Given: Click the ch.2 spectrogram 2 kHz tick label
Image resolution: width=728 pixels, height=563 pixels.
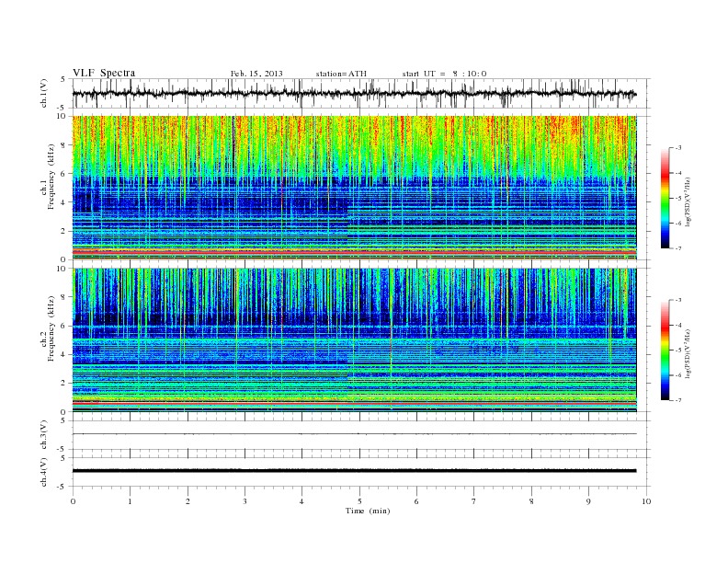Looking at the screenshot, I should pos(63,384).
